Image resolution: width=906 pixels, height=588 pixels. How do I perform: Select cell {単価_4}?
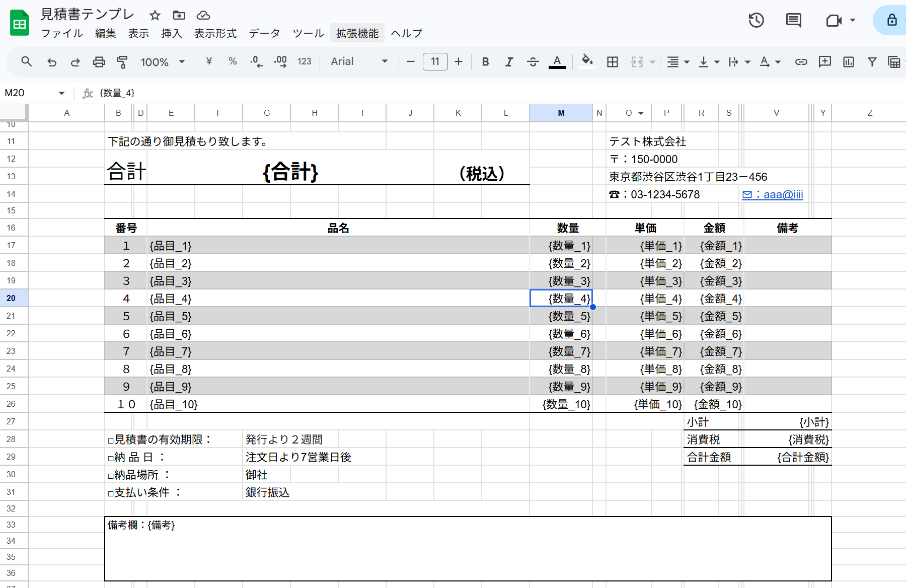click(x=645, y=299)
